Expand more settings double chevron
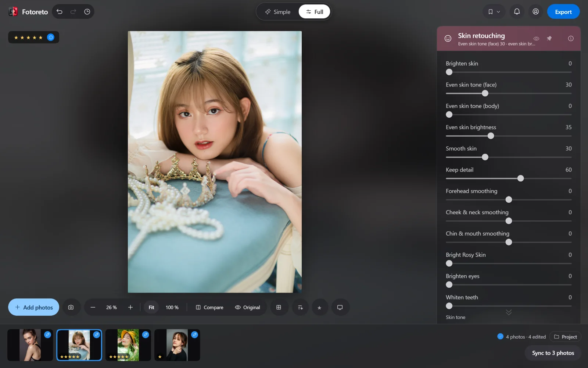Viewport: 588px width, 368px height. coord(509,312)
